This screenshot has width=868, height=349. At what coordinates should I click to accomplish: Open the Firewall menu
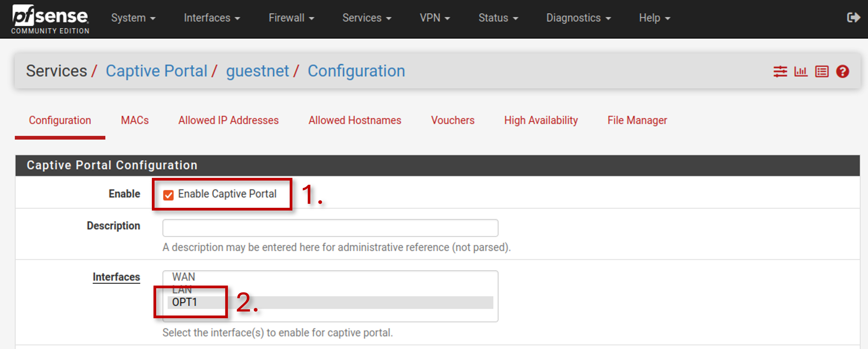[292, 18]
